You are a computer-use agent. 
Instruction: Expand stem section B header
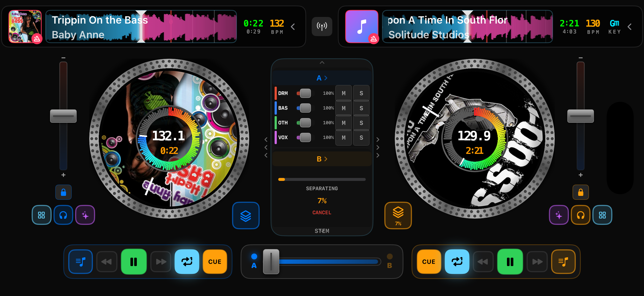[x=322, y=159]
